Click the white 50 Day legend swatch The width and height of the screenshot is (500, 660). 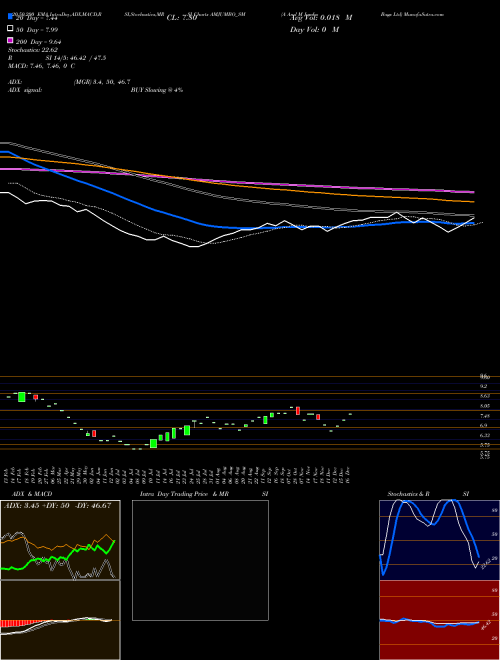[x=10, y=29]
